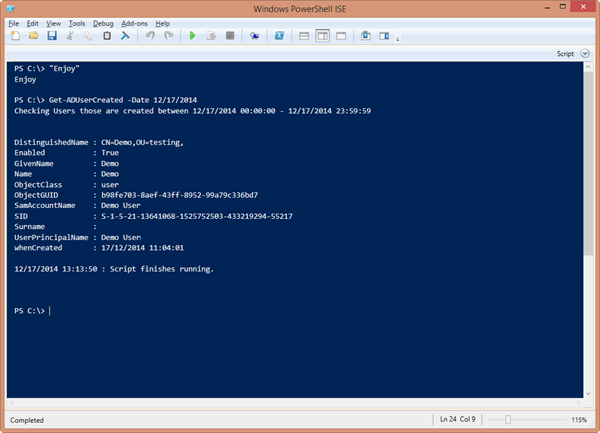Open the Tools menu

click(77, 24)
